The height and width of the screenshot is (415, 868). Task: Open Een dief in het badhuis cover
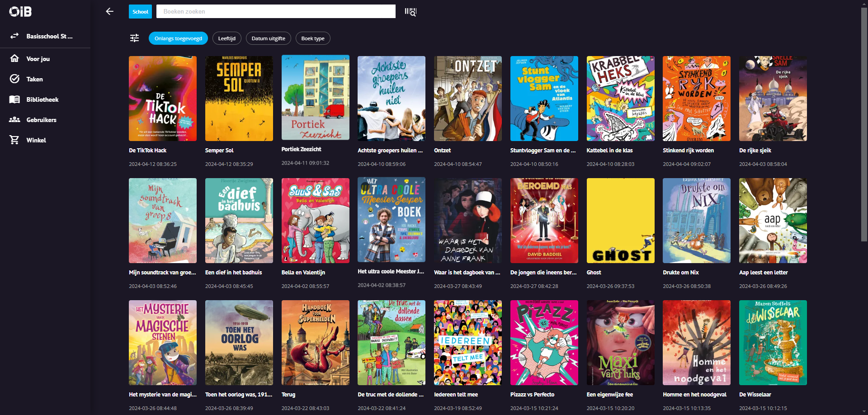point(239,221)
